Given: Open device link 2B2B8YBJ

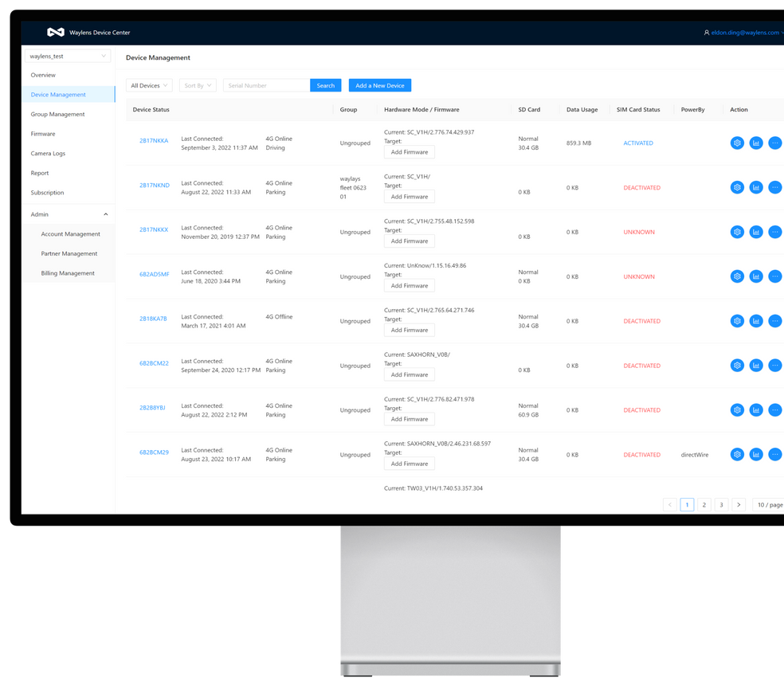Looking at the screenshot, I should [x=152, y=408].
